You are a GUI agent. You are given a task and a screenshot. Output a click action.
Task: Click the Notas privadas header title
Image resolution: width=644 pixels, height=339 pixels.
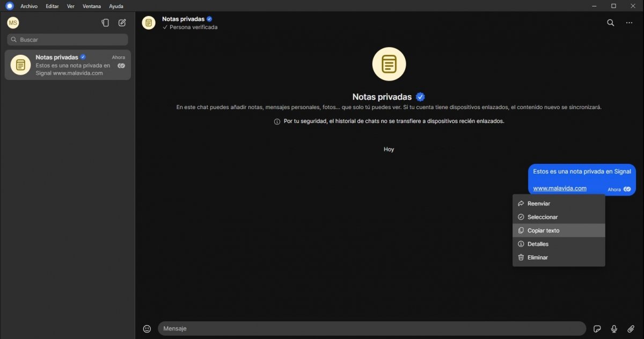[x=183, y=19]
